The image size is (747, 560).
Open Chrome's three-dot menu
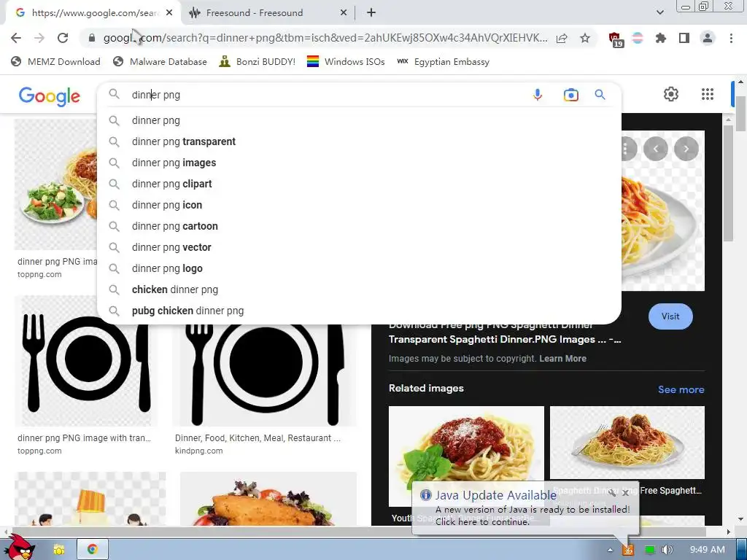point(731,38)
